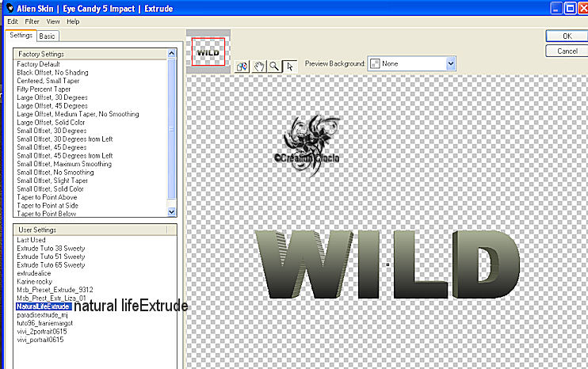Select the hand pan tool
This screenshot has width=588, height=369.
pyautogui.click(x=259, y=67)
